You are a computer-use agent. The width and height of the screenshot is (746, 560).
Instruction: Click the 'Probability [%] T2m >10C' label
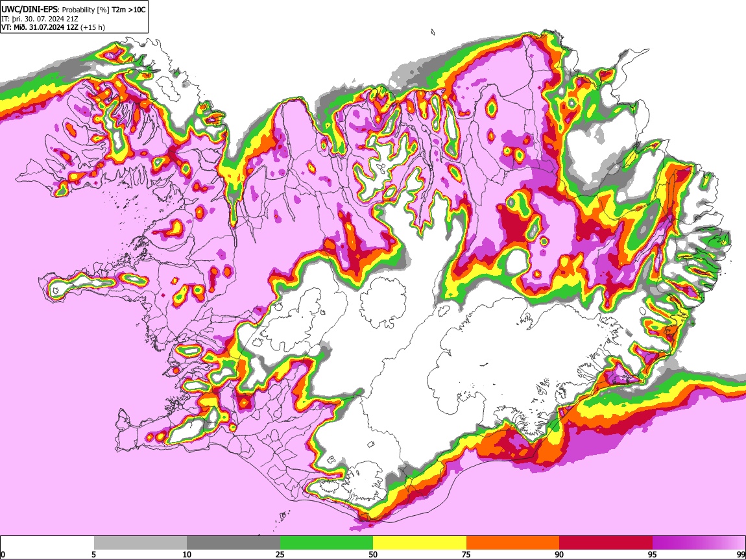(104, 10)
